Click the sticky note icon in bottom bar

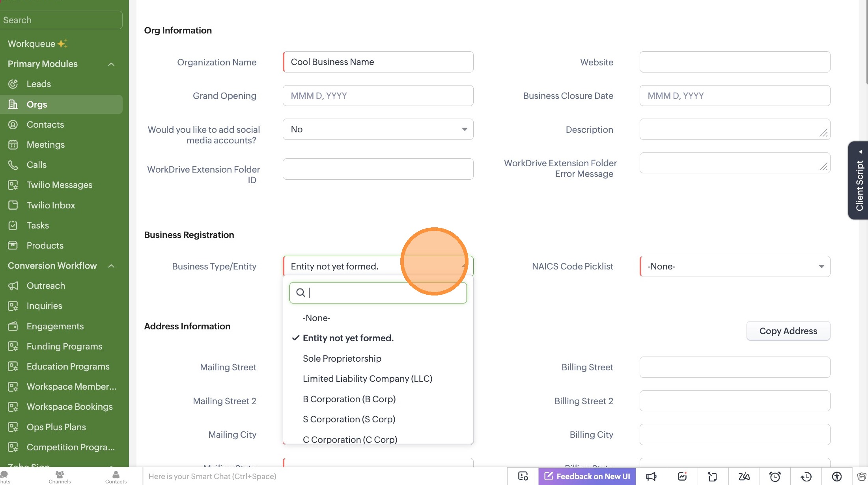(713, 476)
